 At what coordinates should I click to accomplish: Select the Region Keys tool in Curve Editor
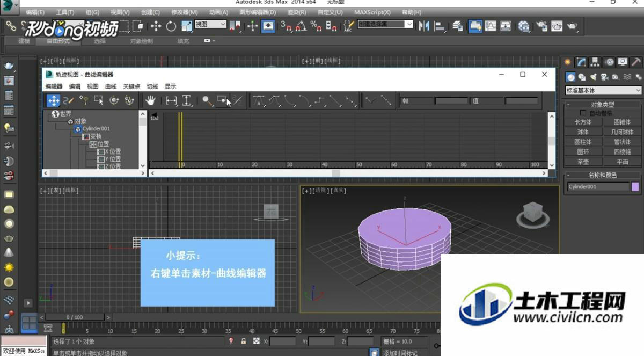[99, 100]
